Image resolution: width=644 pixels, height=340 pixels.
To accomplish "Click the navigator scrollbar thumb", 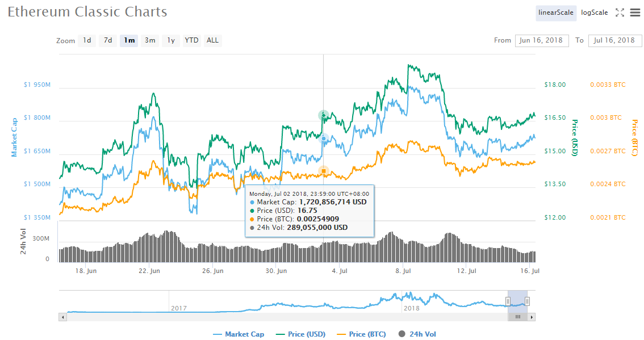I will 518,317.
